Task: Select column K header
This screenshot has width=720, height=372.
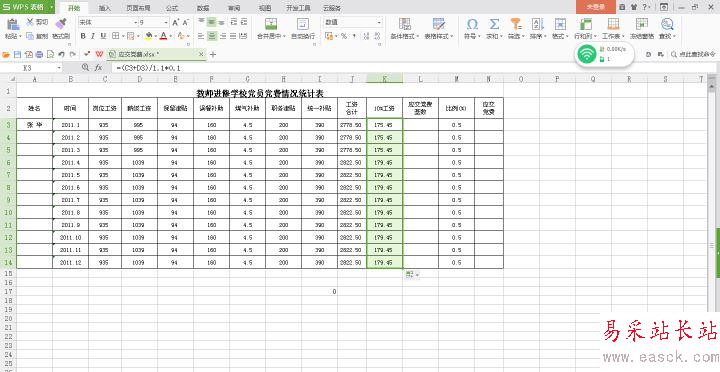Action: click(384, 79)
